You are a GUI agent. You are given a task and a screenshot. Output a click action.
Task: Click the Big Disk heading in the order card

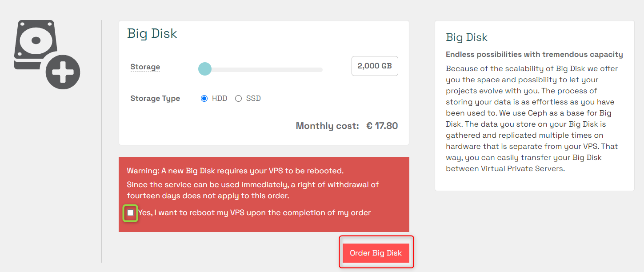click(x=152, y=34)
